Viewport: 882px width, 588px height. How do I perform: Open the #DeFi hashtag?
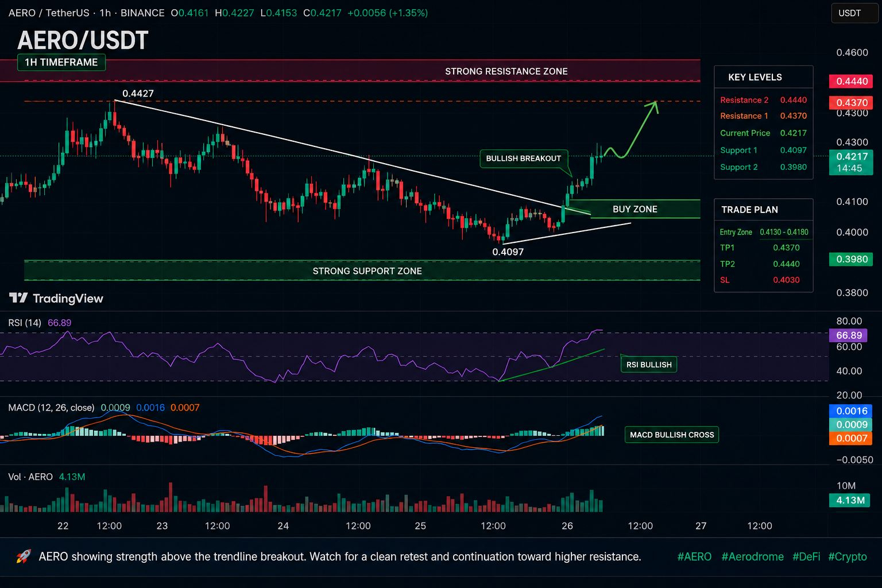(x=806, y=556)
